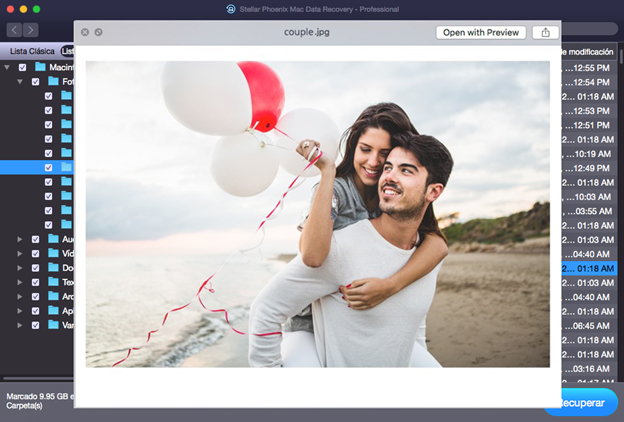Click the 'modificación' date column header
Screen dimensions: 624x422
[587, 52]
